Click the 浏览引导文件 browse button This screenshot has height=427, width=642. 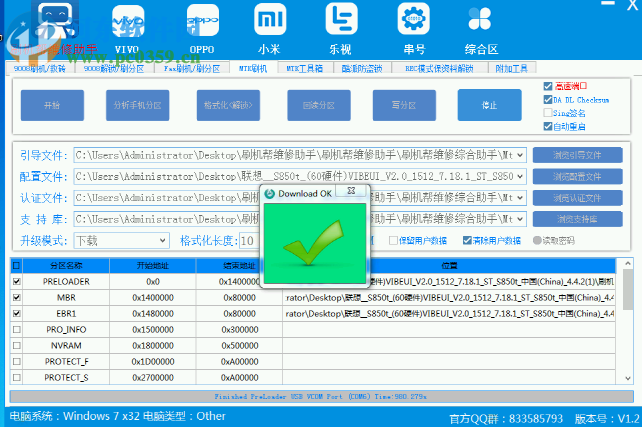pos(577,155)
